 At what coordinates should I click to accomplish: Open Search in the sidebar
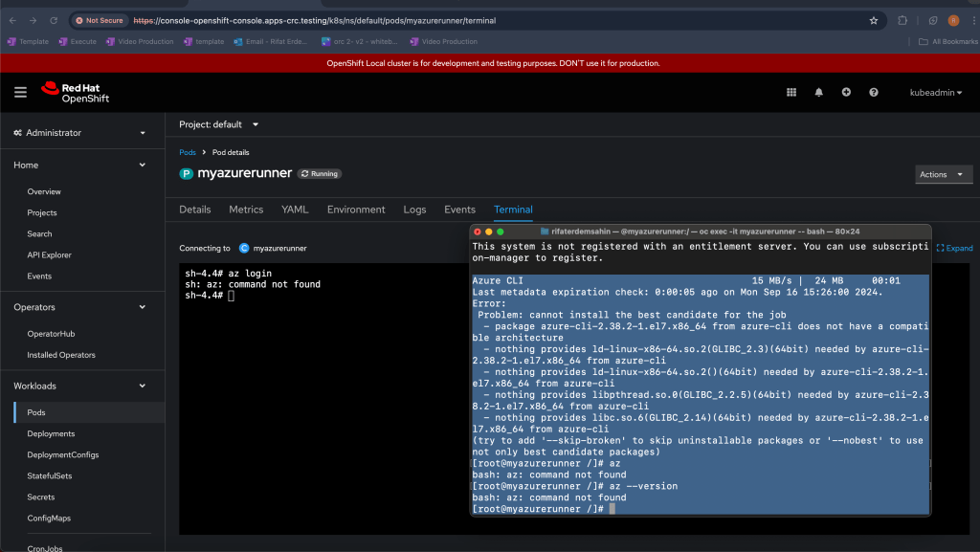point(39,234)
